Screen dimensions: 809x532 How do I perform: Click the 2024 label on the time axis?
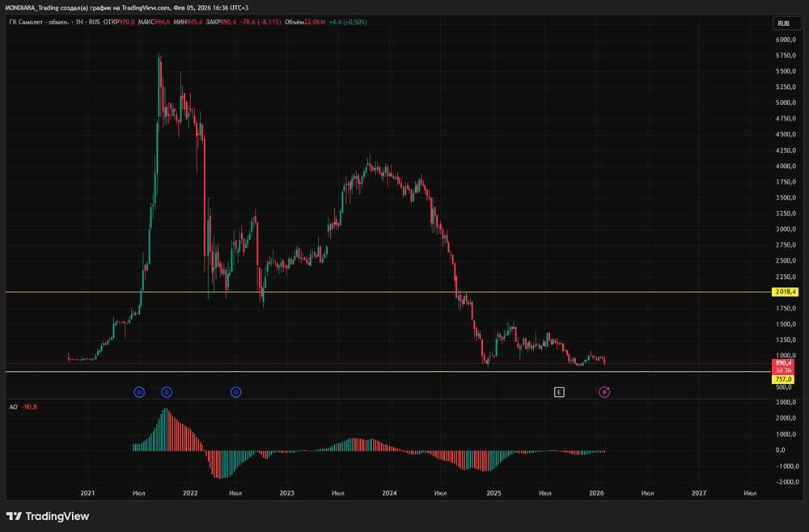(x=390, y=493)
